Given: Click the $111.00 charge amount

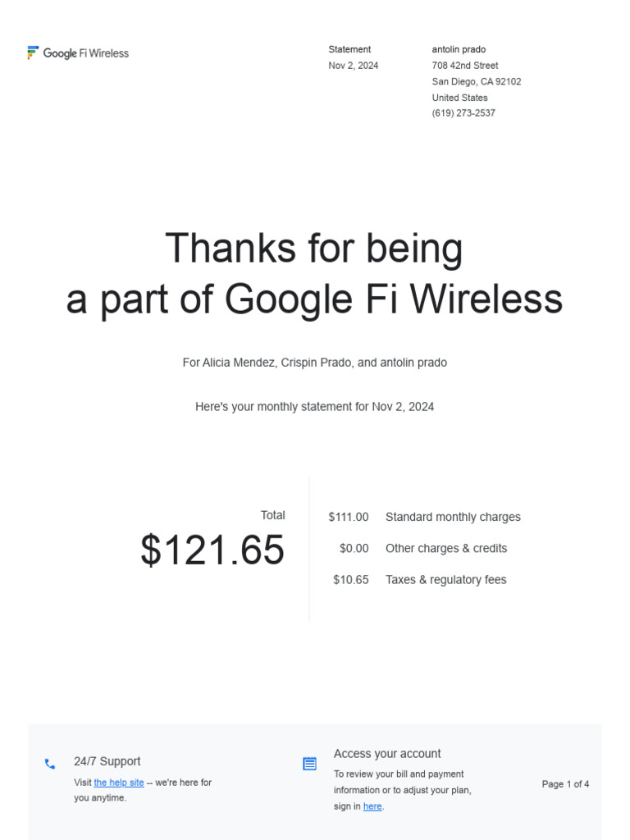Looking at the screenshot, I should 349,517.
